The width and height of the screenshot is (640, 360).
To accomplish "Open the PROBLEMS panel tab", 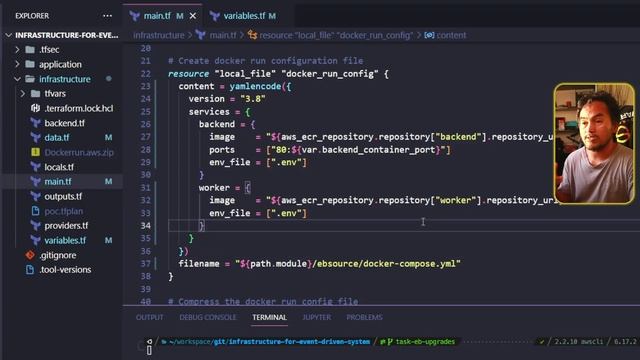I will click(x=364, y=318).
